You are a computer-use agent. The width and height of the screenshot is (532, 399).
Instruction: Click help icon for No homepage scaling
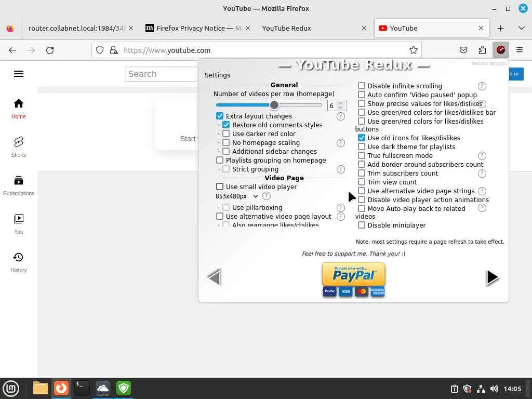pyautogui.click(x=341, y=143)
